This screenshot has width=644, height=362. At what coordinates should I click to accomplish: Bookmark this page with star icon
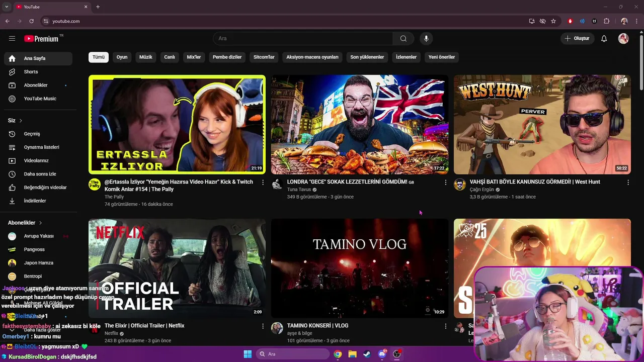[553, 21]
